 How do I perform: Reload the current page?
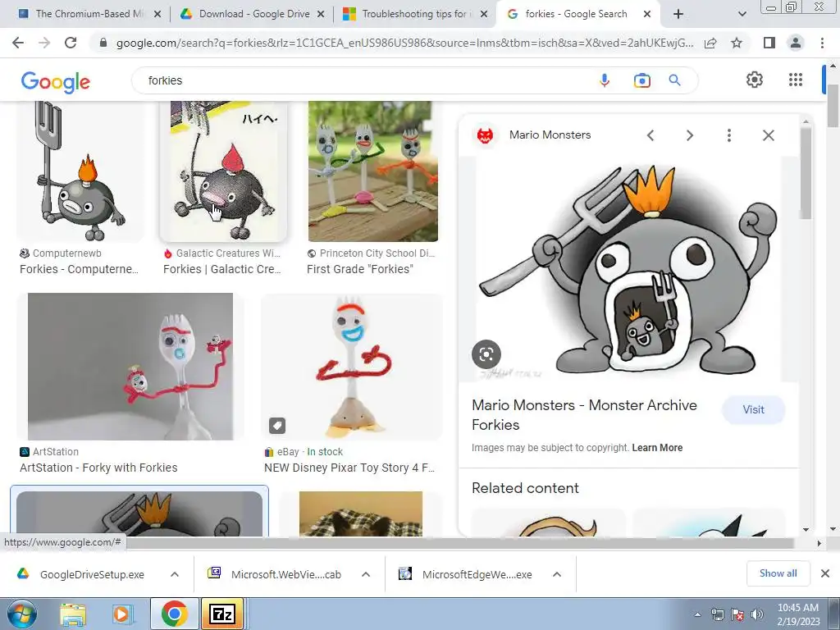coord(71,43)
